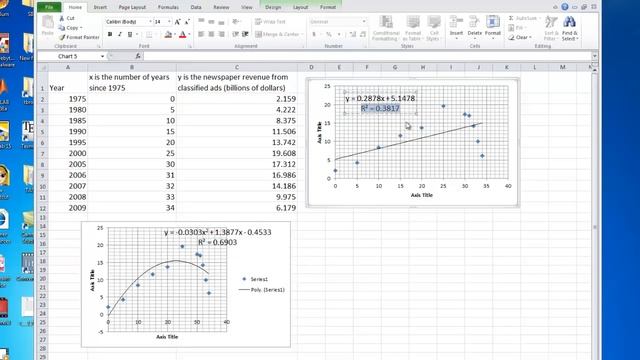640x360 pixels.
Task: Open the File tab
Action: pyautogui.click(x=49, y=7)
